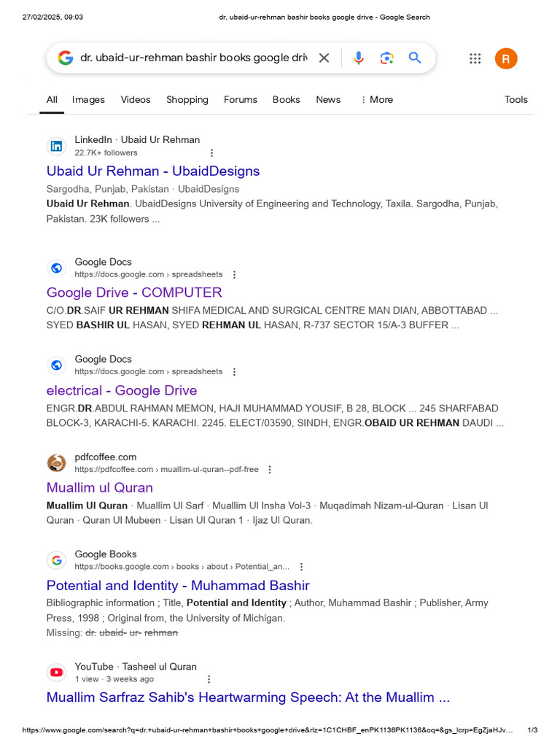Viewport: 560px width, 747px height.
Task: Open the Tools filter button
Action: [516, 100]
